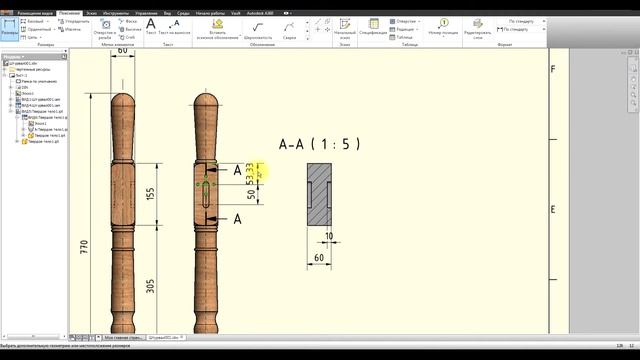
Task: Open Базовый dimension dropdown arrow
Action: 48,21
